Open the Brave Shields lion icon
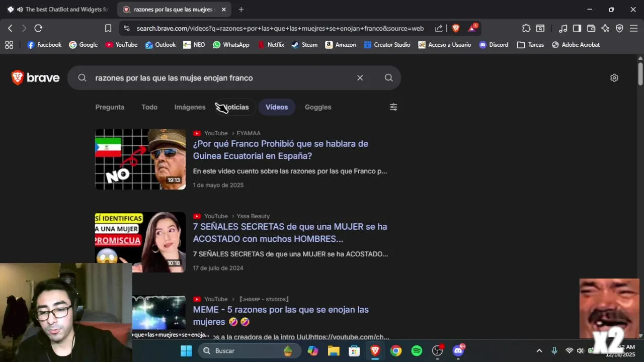This screenshot has height=362, width=644. coord(456,29)
